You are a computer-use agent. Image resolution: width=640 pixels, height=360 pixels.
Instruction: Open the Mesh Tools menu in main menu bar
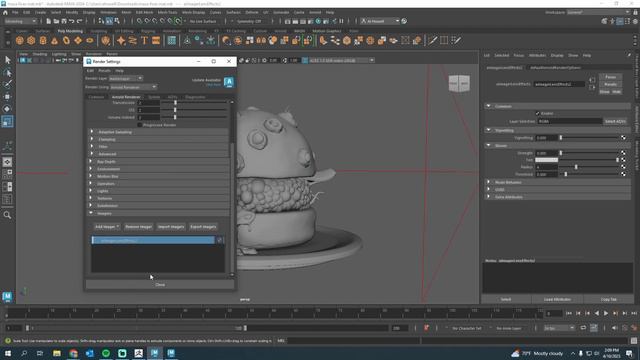tap(167, 13)
